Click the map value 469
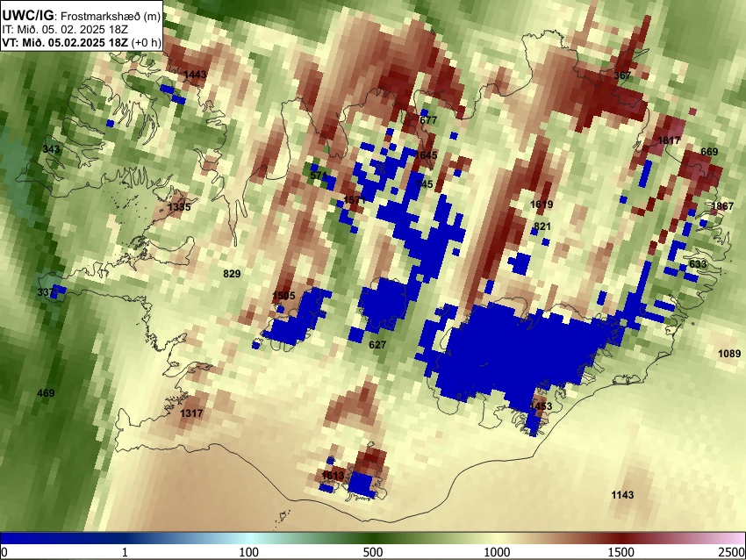Viewport: 746px width, 560px height. coord(46,393)
